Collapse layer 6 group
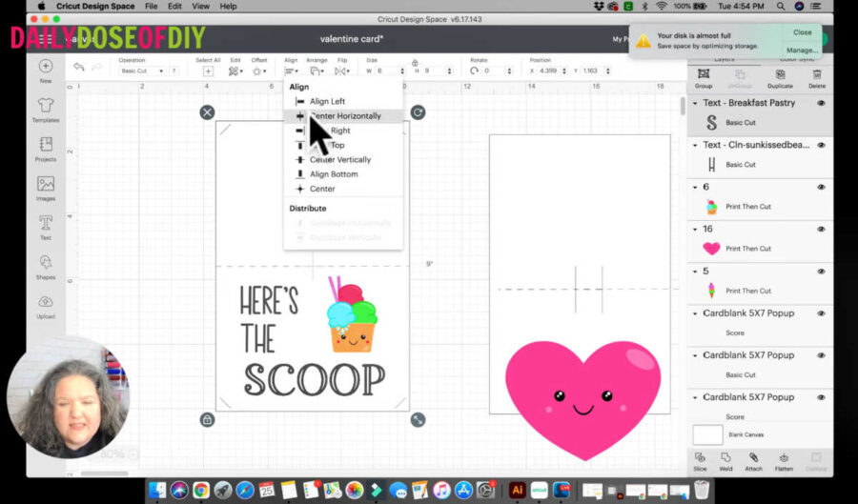 696,188
